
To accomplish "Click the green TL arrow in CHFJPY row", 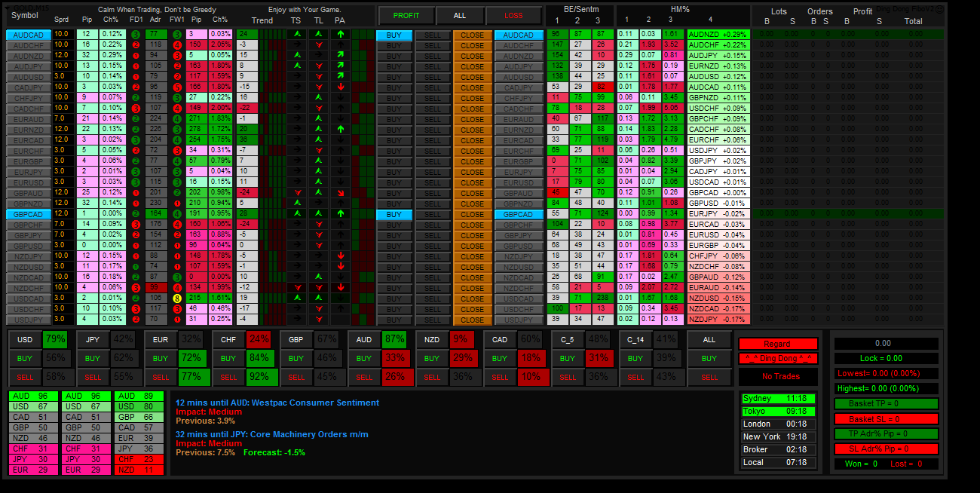I will pyautogui.click(x=319, y=98).
